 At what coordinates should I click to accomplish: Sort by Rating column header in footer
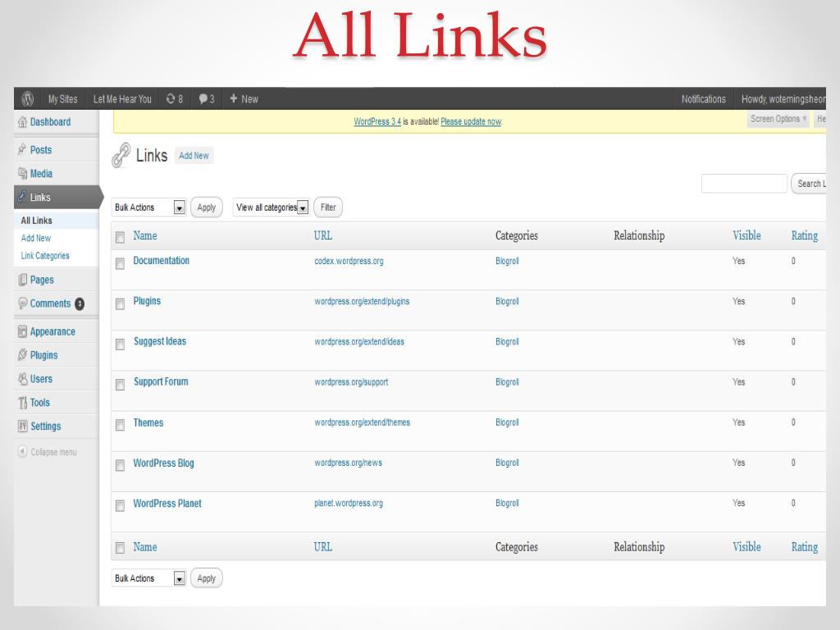point(805,547)
